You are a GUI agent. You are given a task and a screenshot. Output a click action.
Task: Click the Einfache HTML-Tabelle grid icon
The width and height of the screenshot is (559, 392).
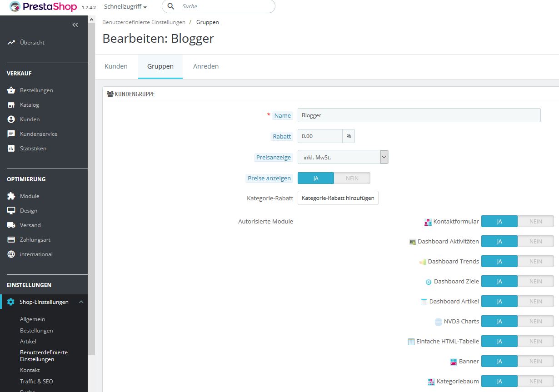(x=411, y=342)
